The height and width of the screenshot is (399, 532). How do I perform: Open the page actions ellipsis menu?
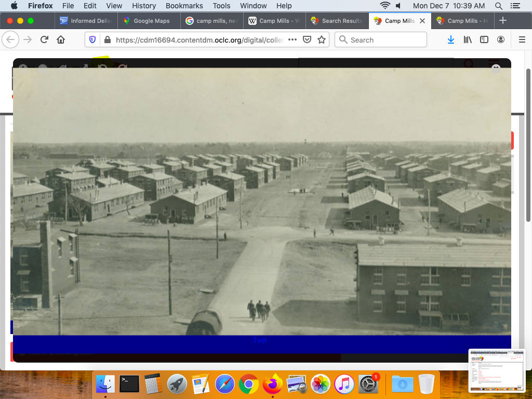(292, 40)
